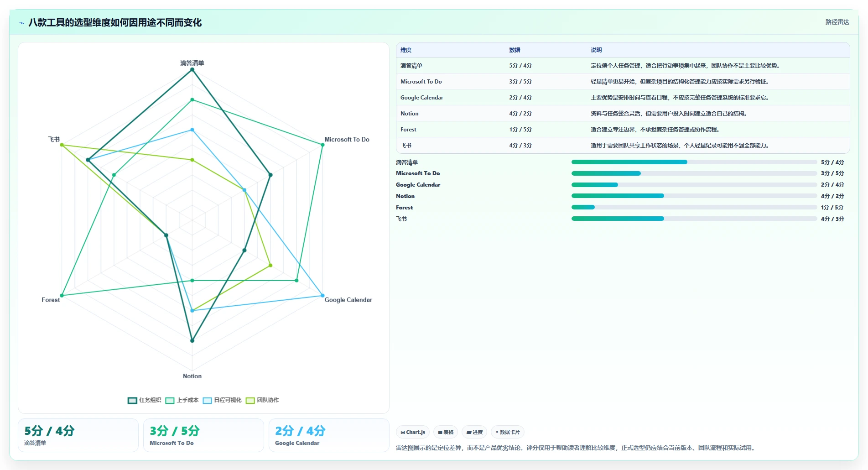Select the 飞书 table row name
Image resolution: width=868 pixels, height=470 pixels.
pos(406,146)
